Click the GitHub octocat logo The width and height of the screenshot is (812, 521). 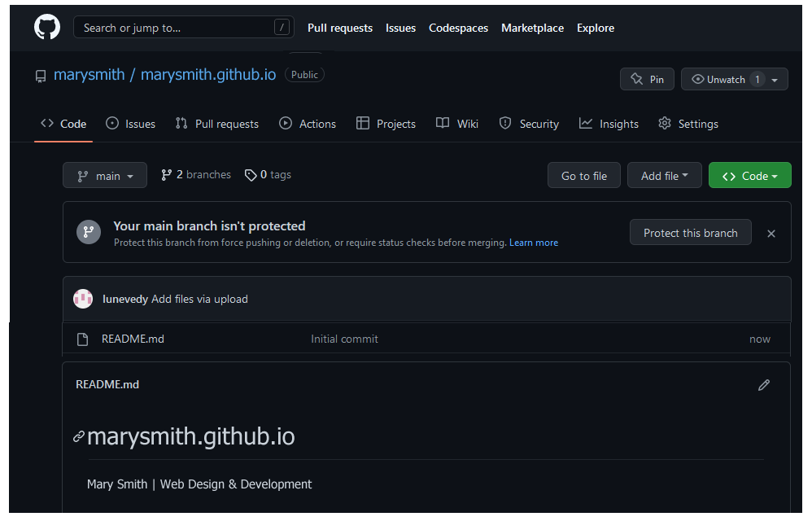47,28
